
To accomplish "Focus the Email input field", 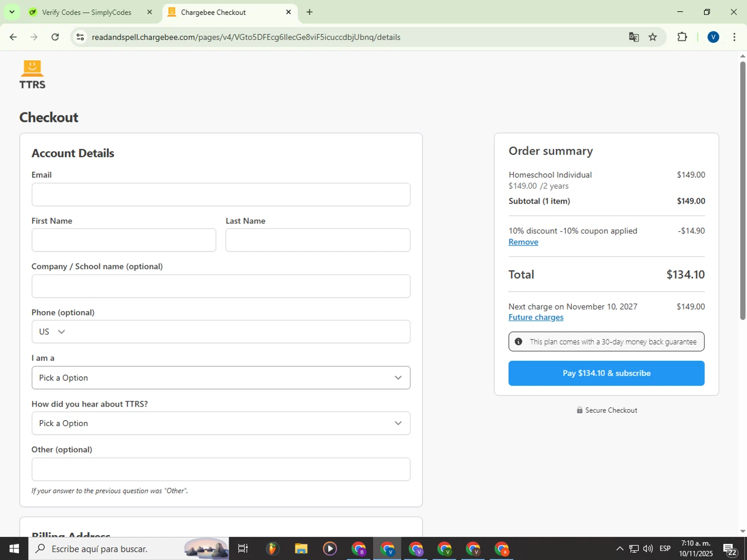I will click(221, 195).
